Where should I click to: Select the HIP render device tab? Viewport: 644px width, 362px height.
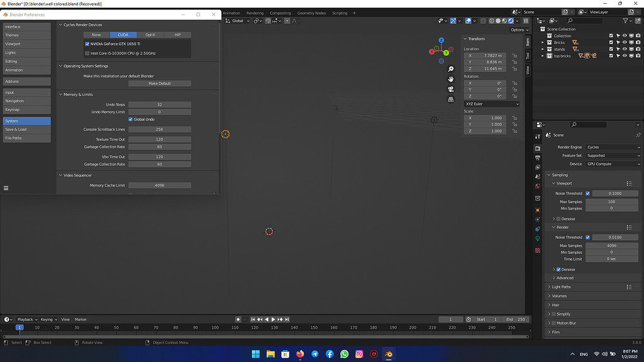177,35
